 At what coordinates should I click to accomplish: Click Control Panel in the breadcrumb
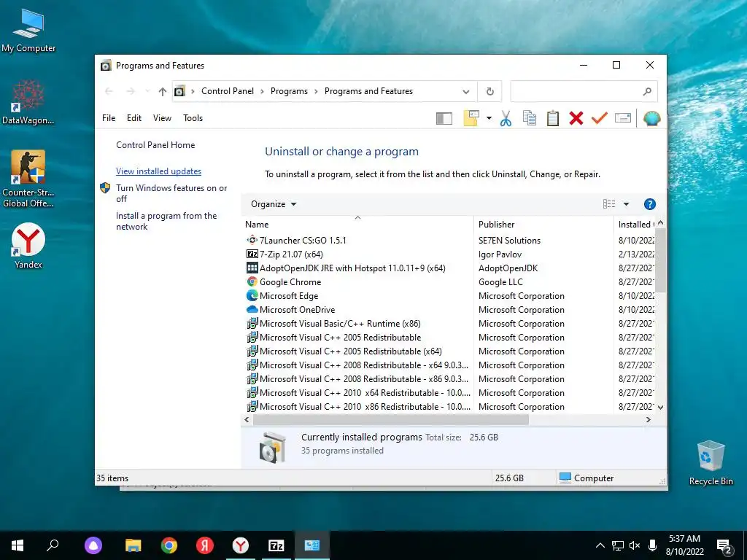[228, 91]
